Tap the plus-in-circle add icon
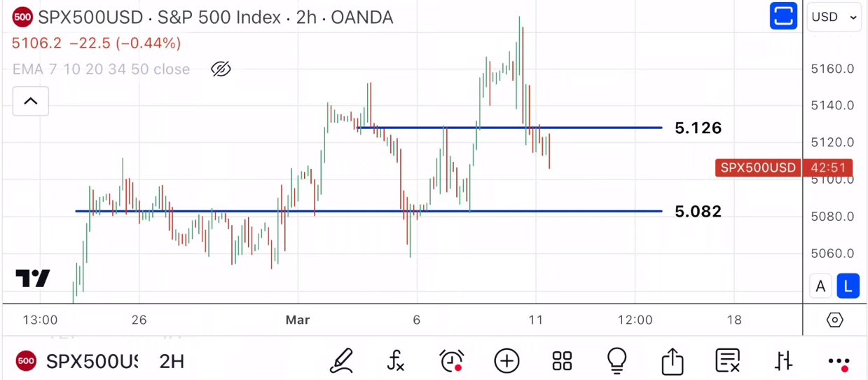 [x=507, y=360]
